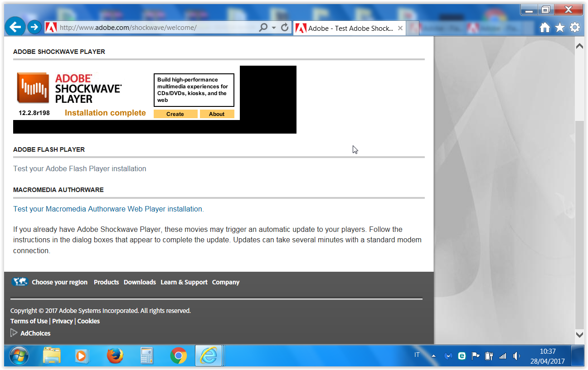The width and height of the screenshot is (588, 370).
Task: Click the network signal tray icon
Action: [502, 356]
